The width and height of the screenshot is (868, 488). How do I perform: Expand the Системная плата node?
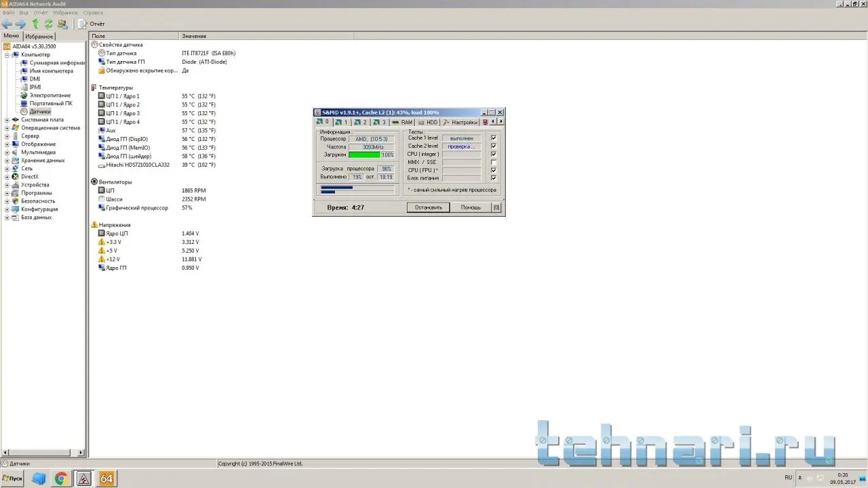click(7, 119)
